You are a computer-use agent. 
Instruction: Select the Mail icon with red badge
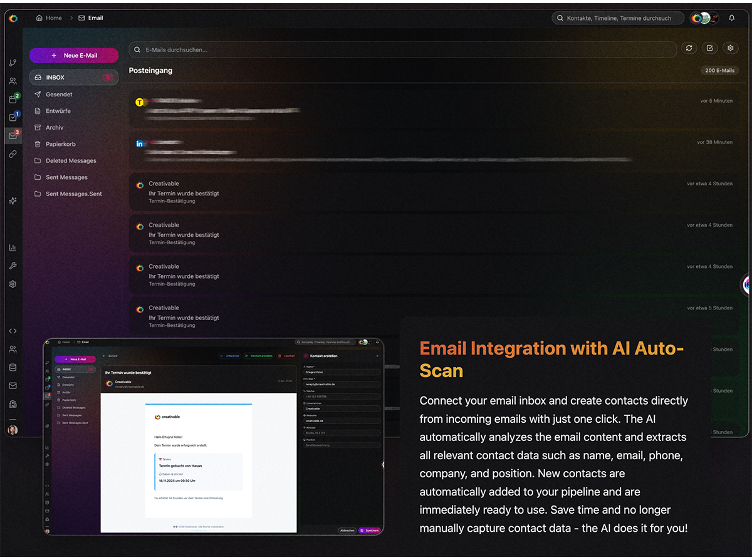(x=13, y=133)
